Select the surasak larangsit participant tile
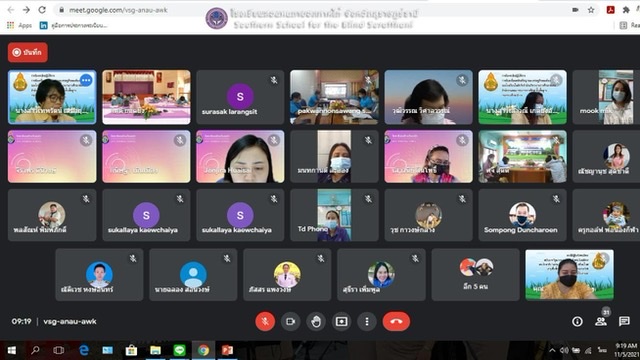 [x=240, y=97]
